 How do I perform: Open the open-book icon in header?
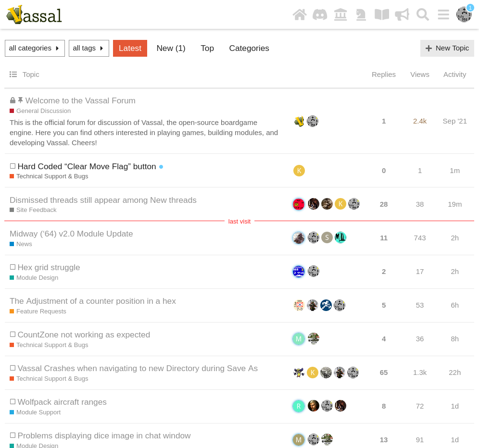(x=382, y=14)
